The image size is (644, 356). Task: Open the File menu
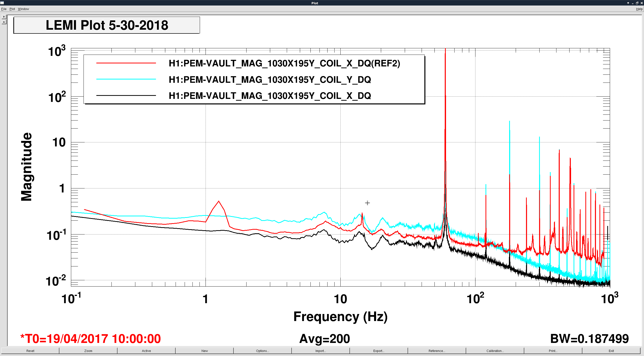pos(4,9)
